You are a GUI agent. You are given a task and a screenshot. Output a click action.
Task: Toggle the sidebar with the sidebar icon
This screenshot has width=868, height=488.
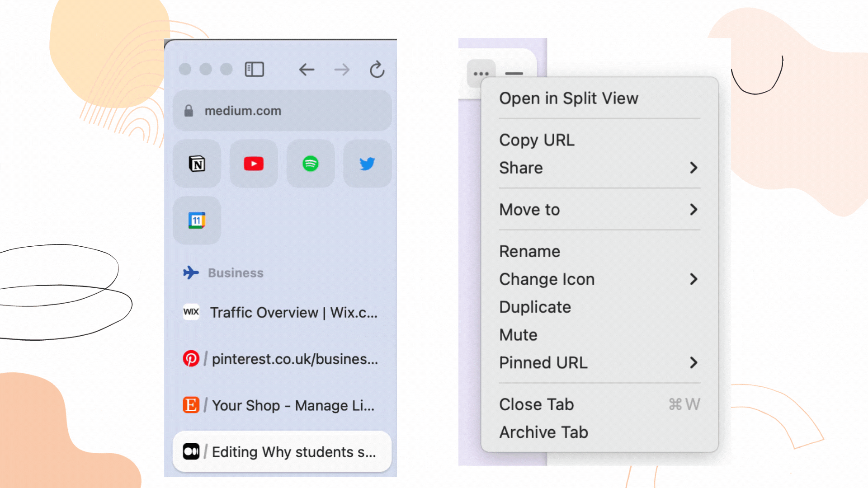click(x=254, y=69)
